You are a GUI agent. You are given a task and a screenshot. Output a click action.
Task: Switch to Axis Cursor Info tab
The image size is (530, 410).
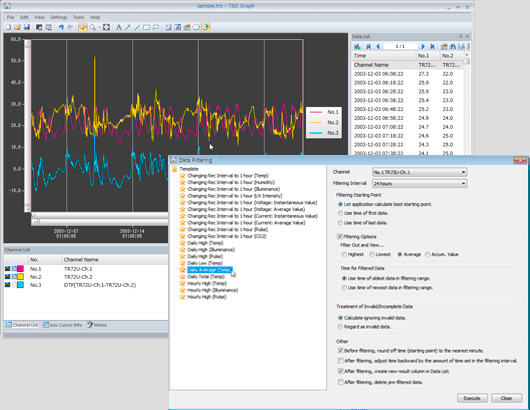(63, 325)
